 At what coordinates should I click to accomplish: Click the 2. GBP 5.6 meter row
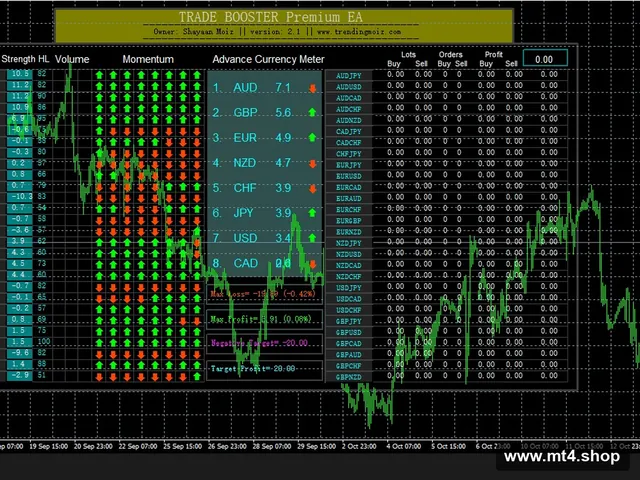click(x=264, y=113)
